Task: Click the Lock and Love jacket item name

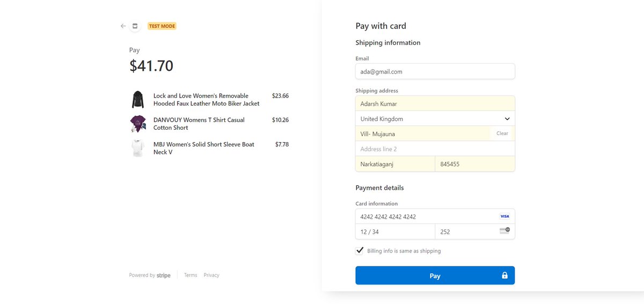Action: 207,100
